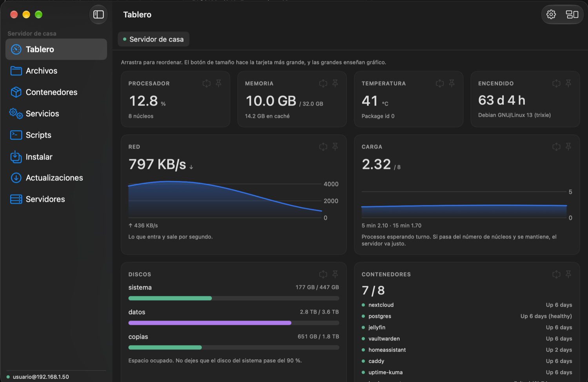Click the datos disk usage bar
The height and width of the screenshot is (382, 588).
(234, 323)
